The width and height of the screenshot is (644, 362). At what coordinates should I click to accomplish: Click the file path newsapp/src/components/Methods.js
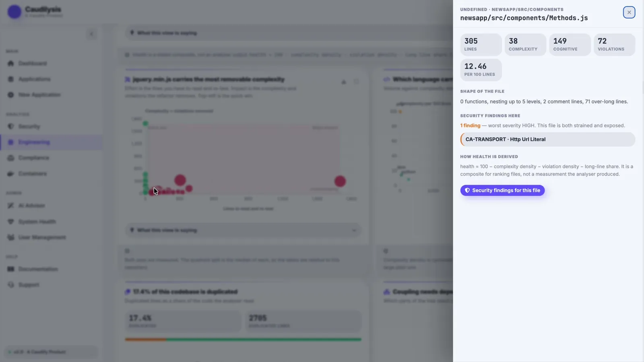coord(524,18)
